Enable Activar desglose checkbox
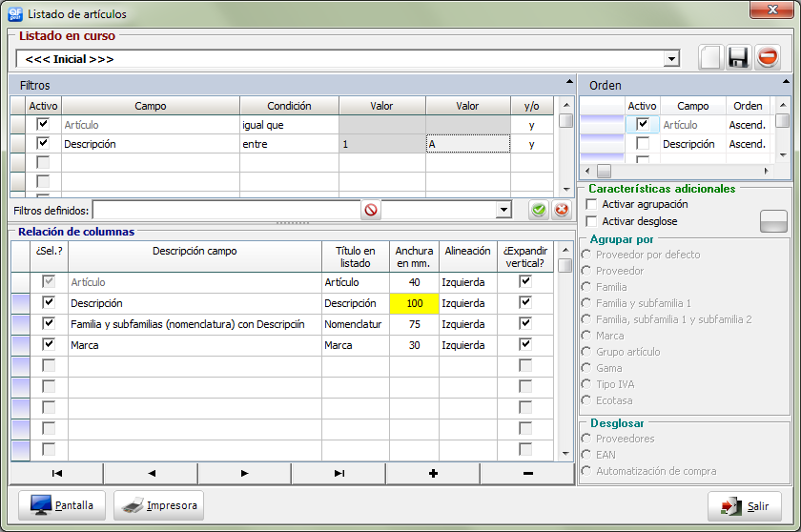Screen dimensions: 801x532 point(591,221)
